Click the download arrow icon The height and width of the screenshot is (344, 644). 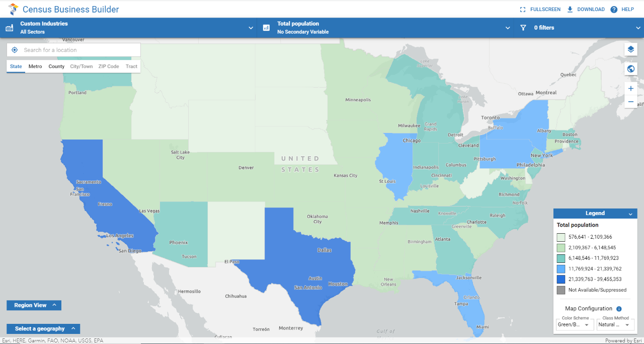point(570,9)
